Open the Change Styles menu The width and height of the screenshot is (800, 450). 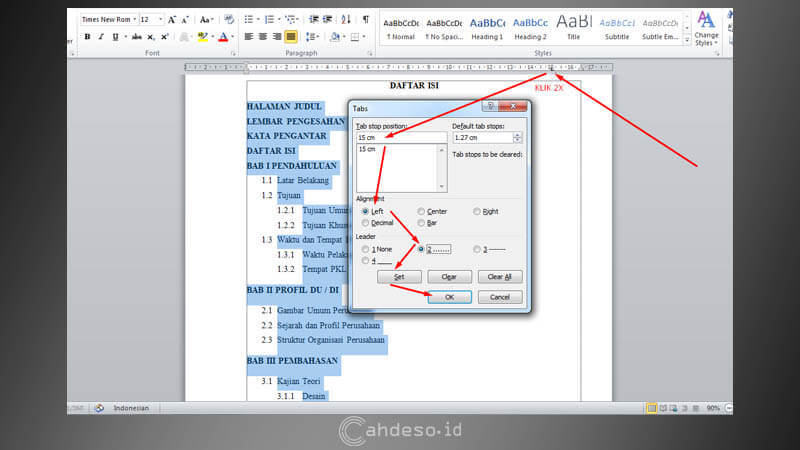pyautogui.click(x=706, y=29)
